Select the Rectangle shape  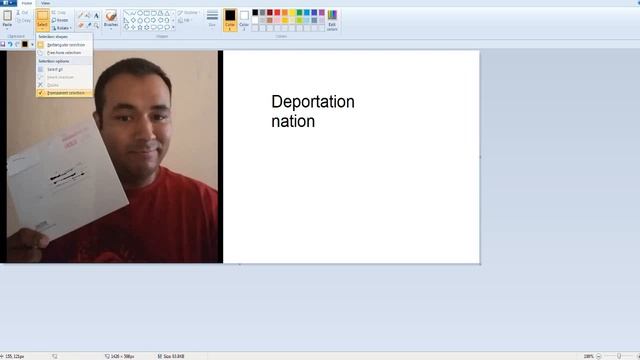click(x=147, y=13)
